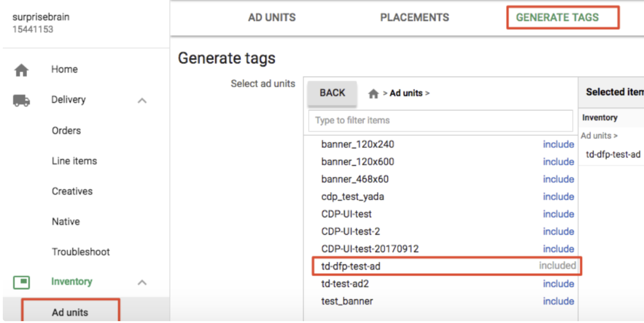The image size is (644, 323).
Task: Select the Generate Tags tab
Action: point(557,18)
